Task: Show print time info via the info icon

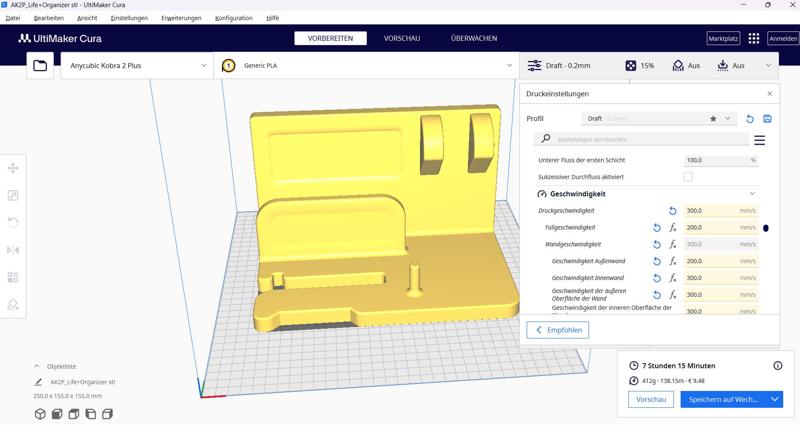Action: (778, 365)
